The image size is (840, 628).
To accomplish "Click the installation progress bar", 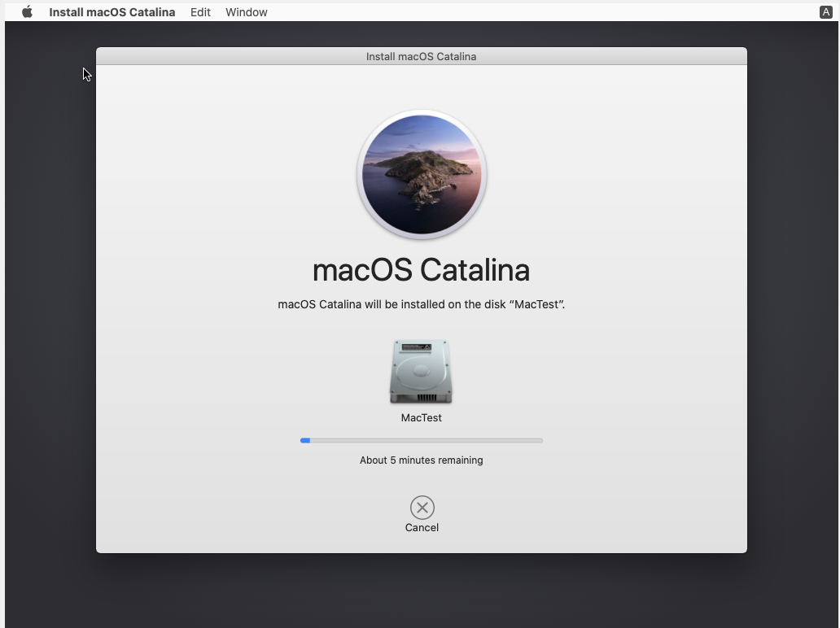I will [x=421, y=440].
